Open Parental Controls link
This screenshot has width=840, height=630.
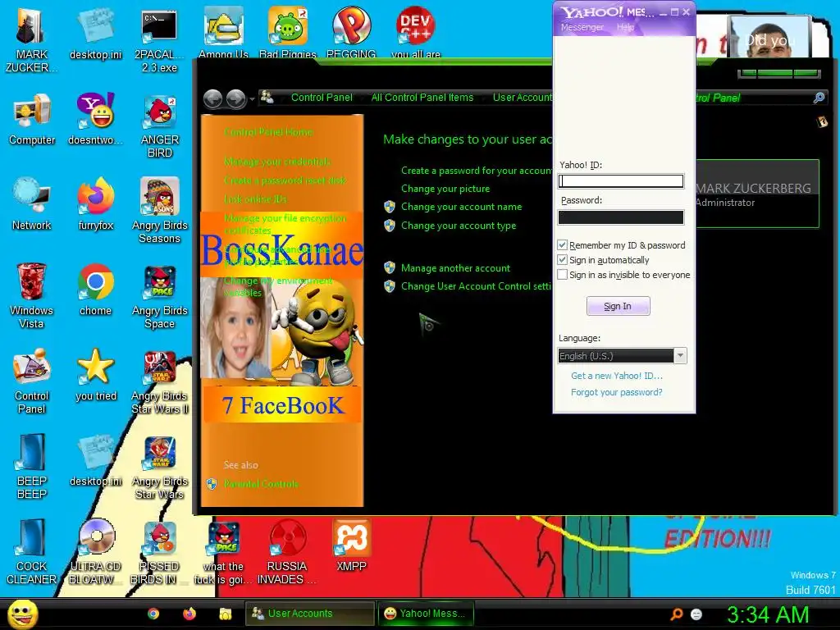(261, 484)
